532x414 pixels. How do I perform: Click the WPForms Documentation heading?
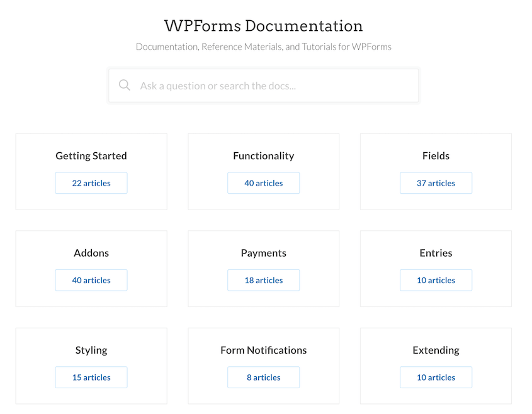(x=263, y=26)
